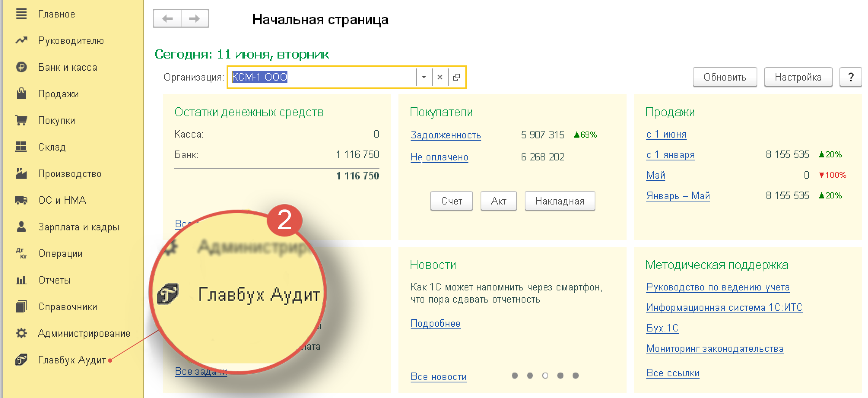Click the factory icon for Производство

coord(21,174)
